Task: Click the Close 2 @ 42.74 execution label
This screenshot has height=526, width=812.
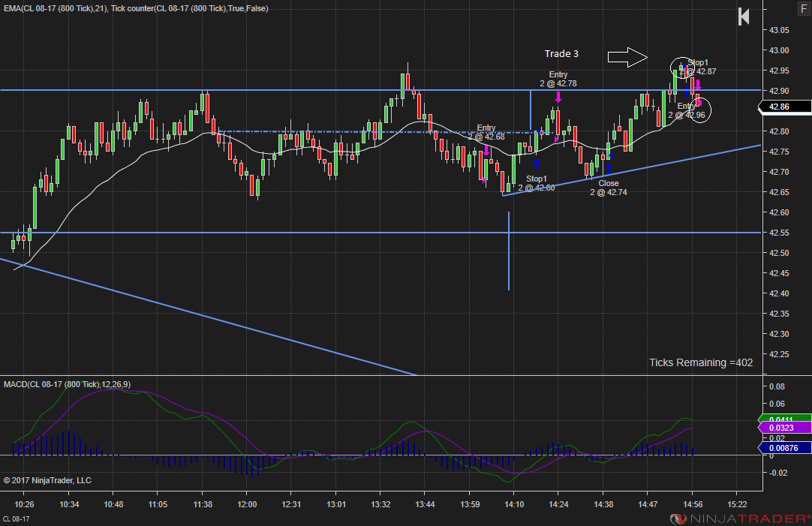Action: point(609,188)
